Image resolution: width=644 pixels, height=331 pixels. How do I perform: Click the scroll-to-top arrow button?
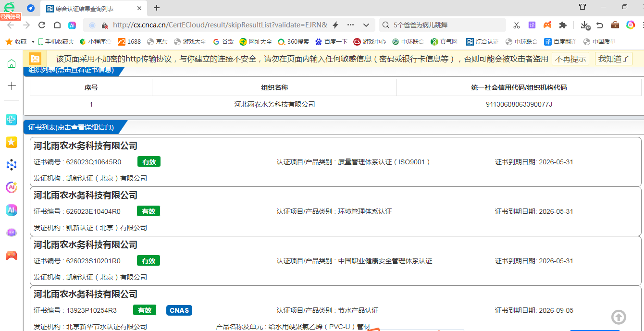click(x=619, y=317)
